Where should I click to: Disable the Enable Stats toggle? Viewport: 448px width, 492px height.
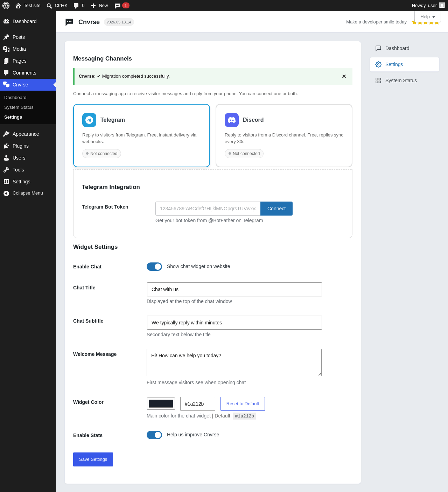pyautogui.click(x=154, y=435)
